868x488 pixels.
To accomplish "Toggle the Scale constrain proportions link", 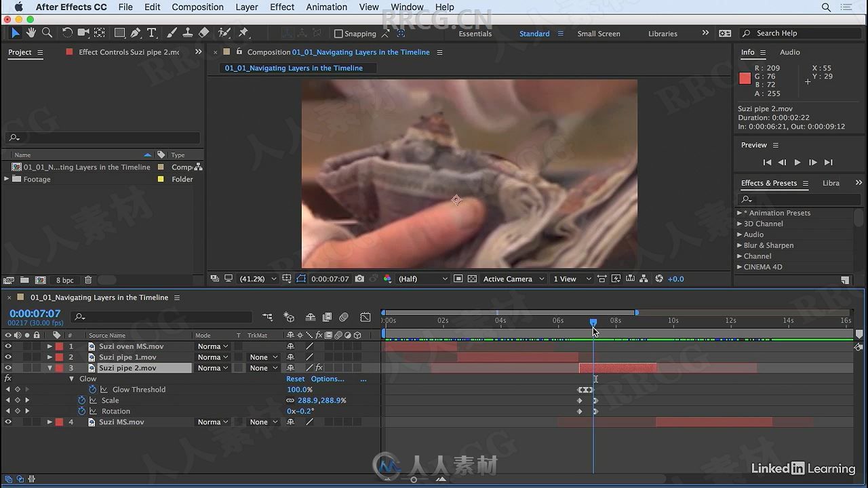I will point(290,401).
